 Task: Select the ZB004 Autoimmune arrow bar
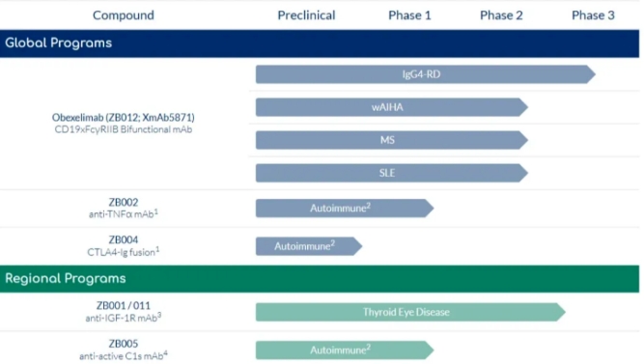[x=309, y=246]
